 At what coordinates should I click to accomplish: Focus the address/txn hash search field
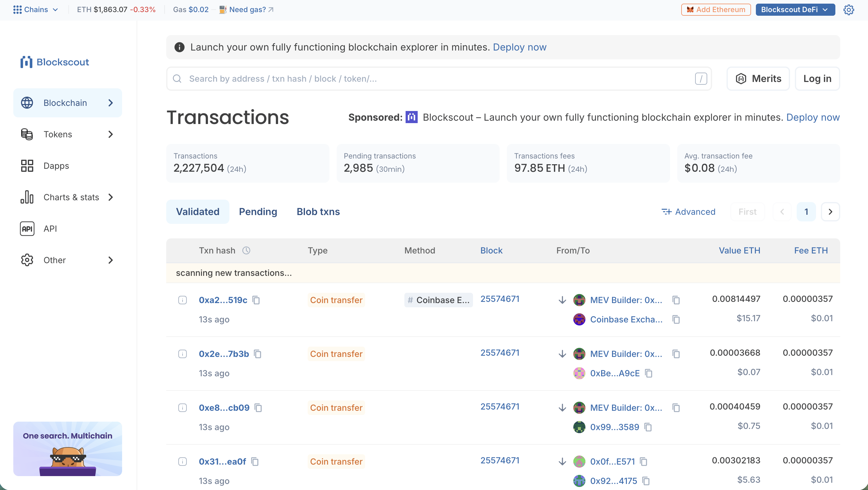[x=439, y=79]
